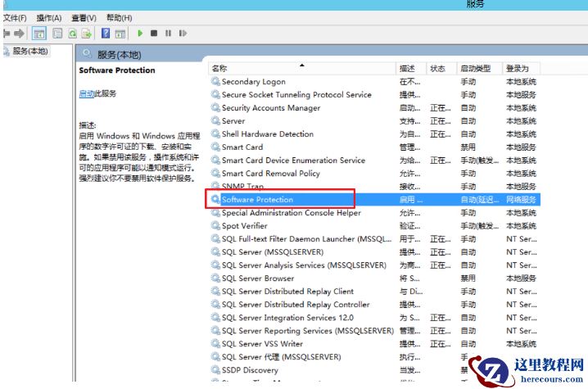
Task: Select the Server service row
Action: point(375,120)
